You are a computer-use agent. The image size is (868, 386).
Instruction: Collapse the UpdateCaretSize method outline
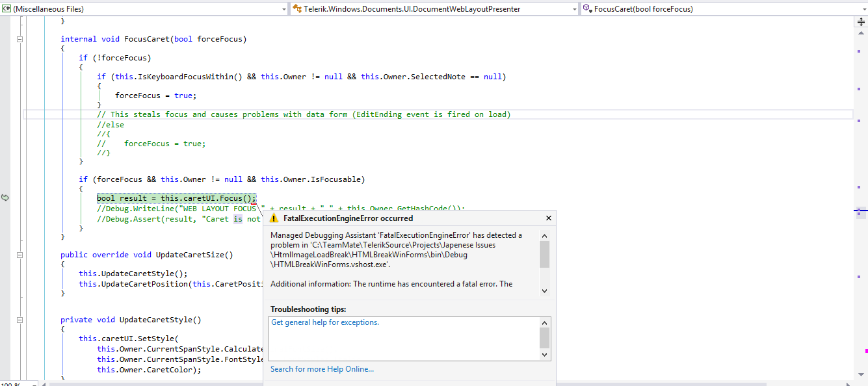click(20, 255)
